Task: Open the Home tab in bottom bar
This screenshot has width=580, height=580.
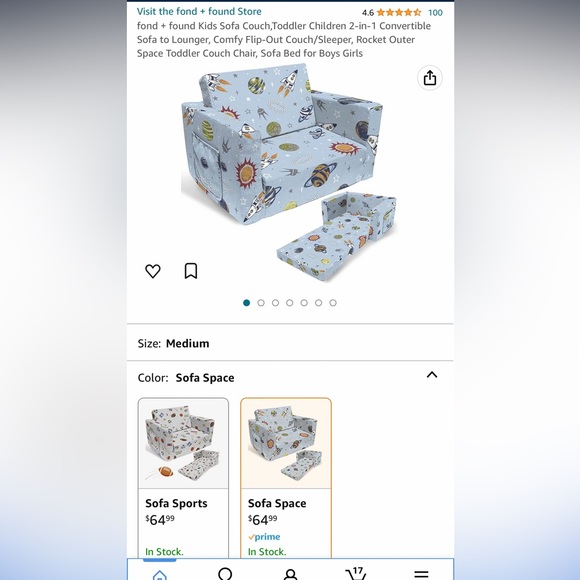Action: click(x=160, y=575)
